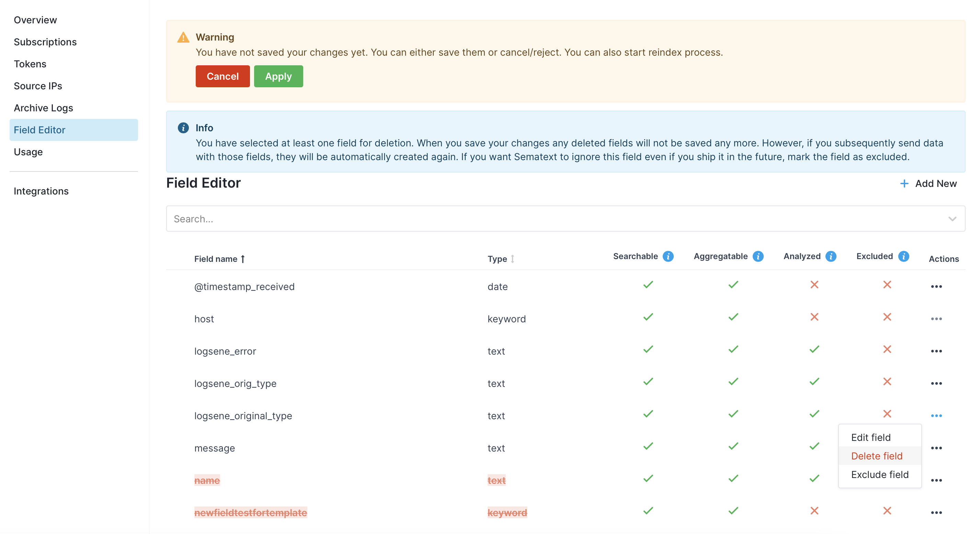Screen dimensions: 980x534
Task: Click the Excluded cross for newfieldtestfortemplate
Action: click(887, 511)
